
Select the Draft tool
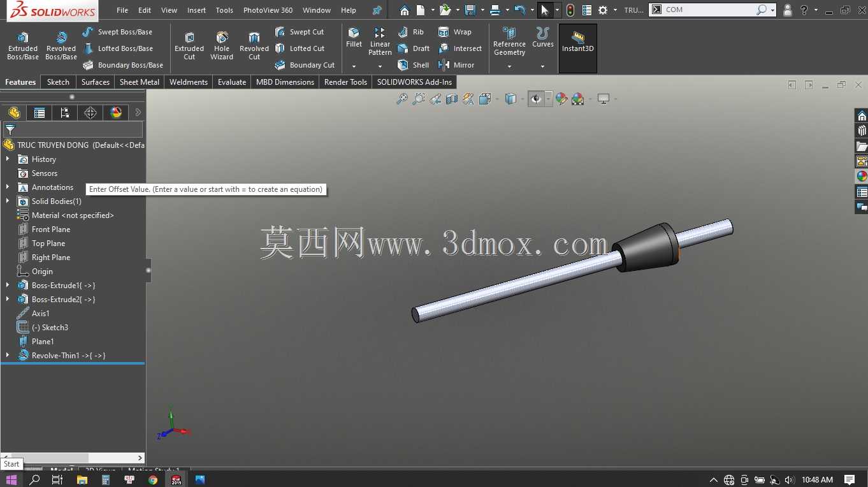pos(414,48)
